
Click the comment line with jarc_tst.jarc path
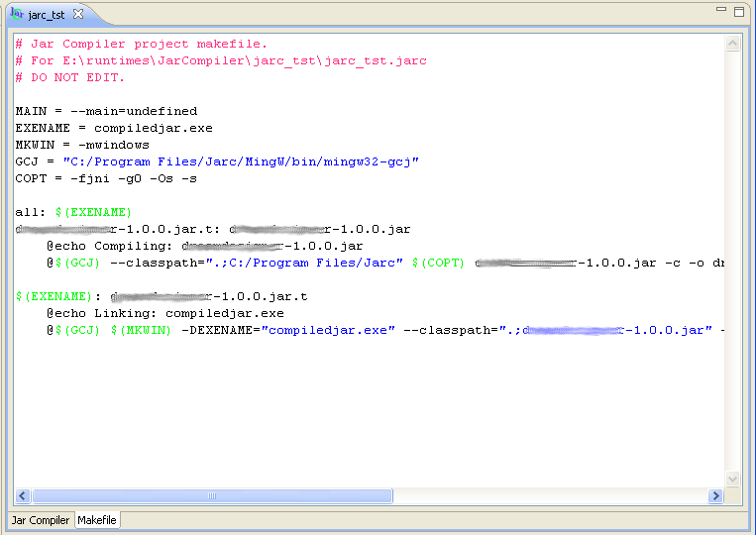click(221, 60)
